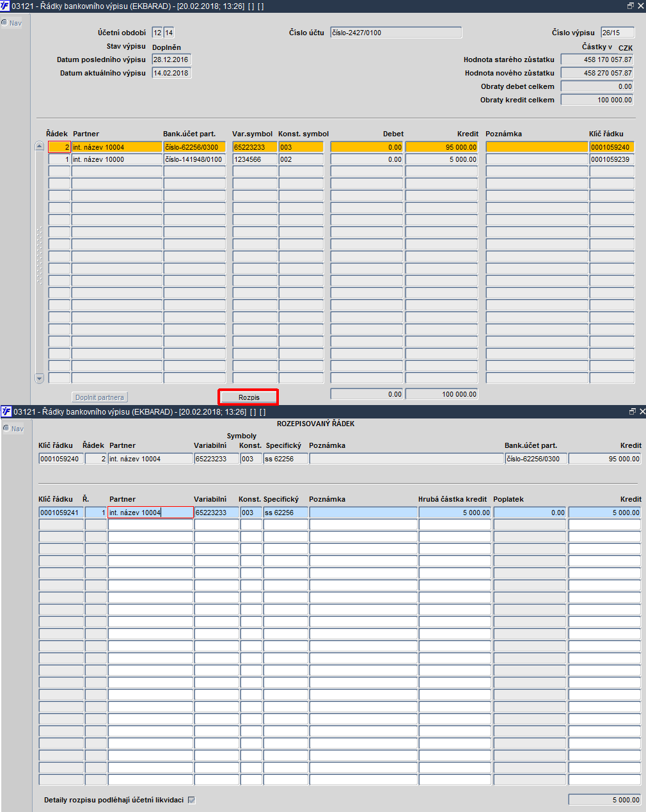This screenshot has height=812, width=646.
Task: Click the Kredit total '100 000.00' below upper table
Action: click(x=442, y=394)
